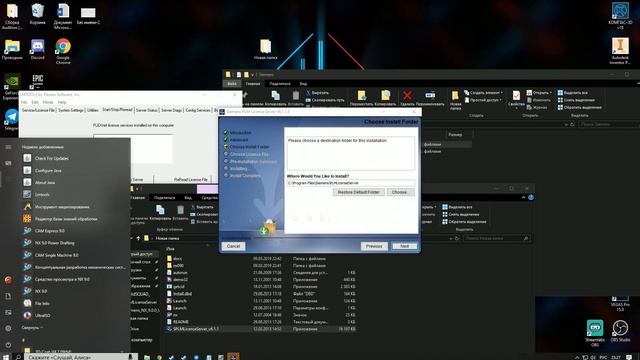Image resolution: width=640 pixels, height=360 pixels.
Task: Open the Epic Games desktop shortcut
Action: (x=38, y=81)
